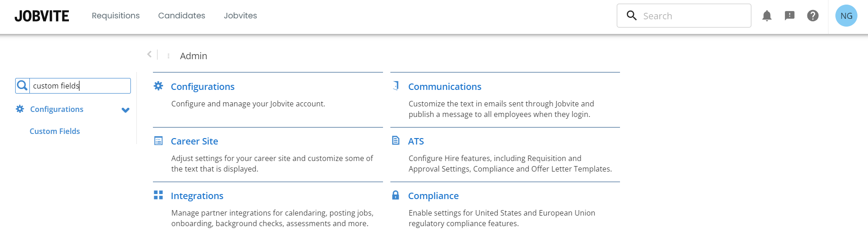Click the NG user avatar

point(846,16)
